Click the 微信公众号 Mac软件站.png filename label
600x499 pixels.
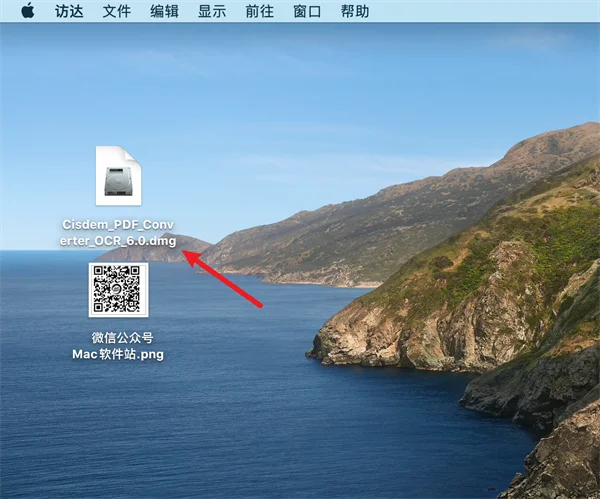(x=118, y=346)
